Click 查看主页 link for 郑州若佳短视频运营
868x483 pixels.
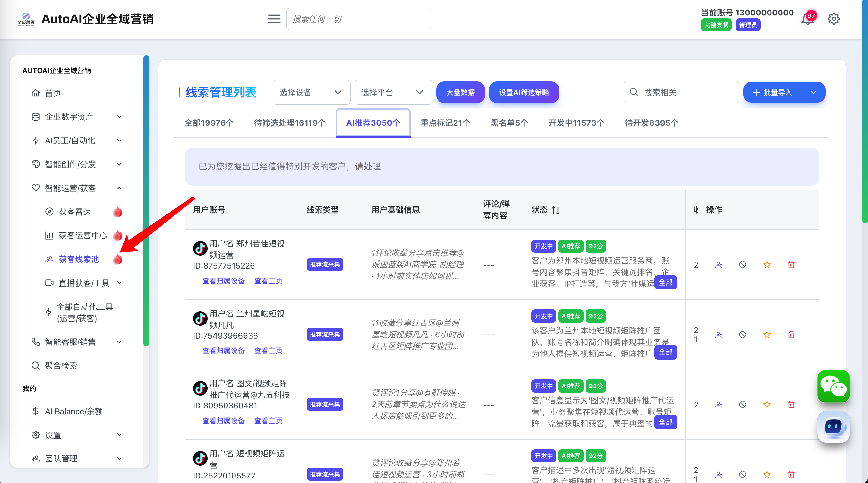click(x=268, y=281)
